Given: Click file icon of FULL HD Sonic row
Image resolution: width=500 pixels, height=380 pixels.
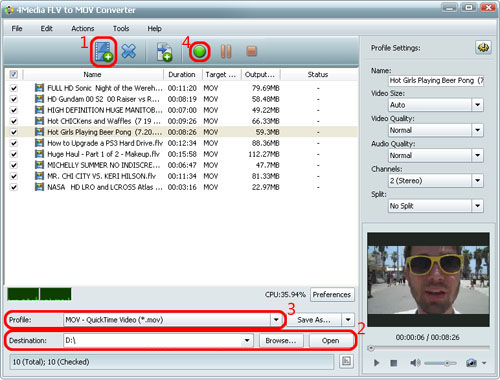Looking at the screenshot, I should pyautogui.click(x=39, y=88).
